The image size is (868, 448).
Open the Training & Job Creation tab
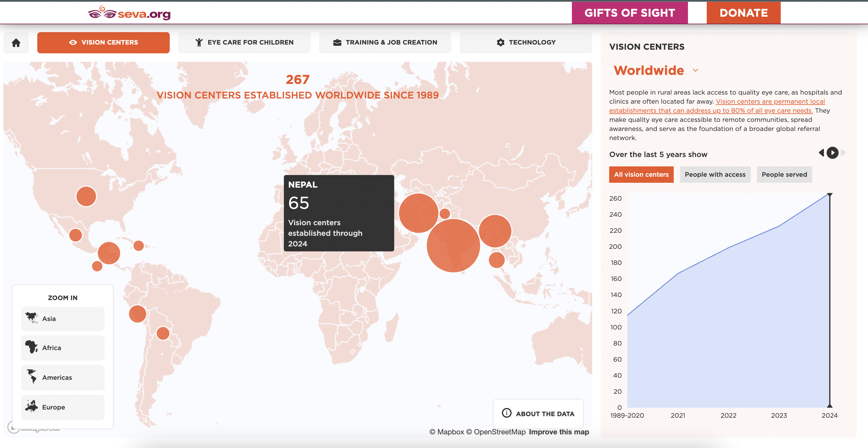coord(385,42)
